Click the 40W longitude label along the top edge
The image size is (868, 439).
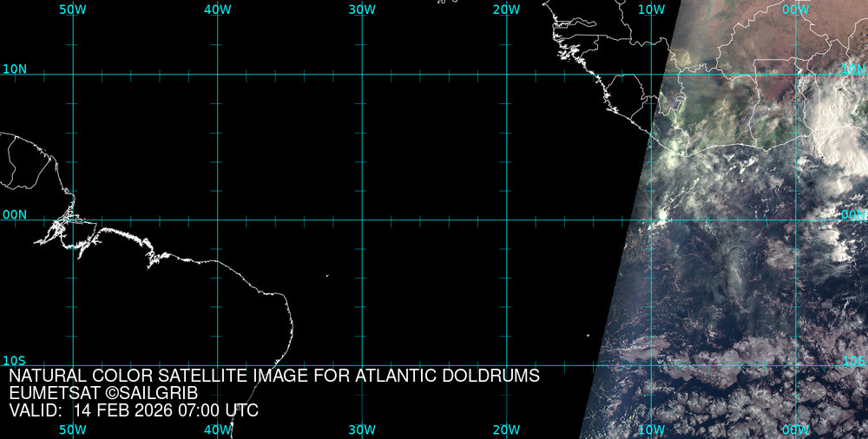coord(217,10)
